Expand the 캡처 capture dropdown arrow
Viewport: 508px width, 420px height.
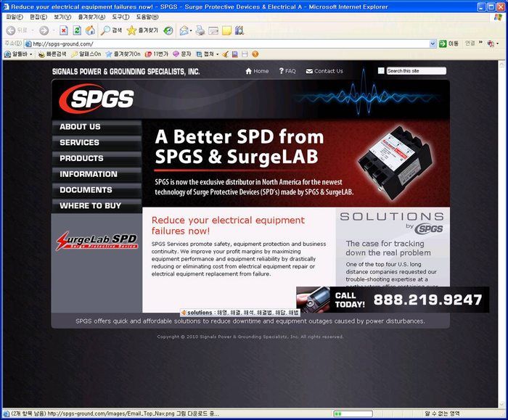[x=217, y=54]
